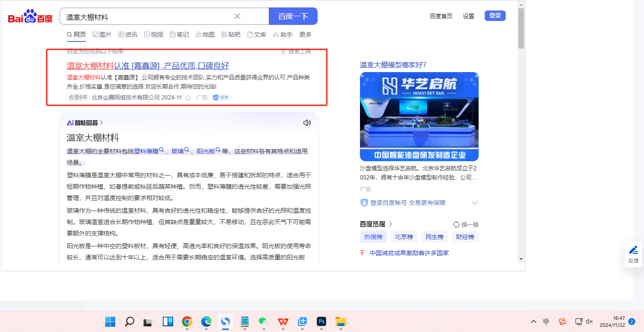Click the blue 登录 login button

pos(495,16)
